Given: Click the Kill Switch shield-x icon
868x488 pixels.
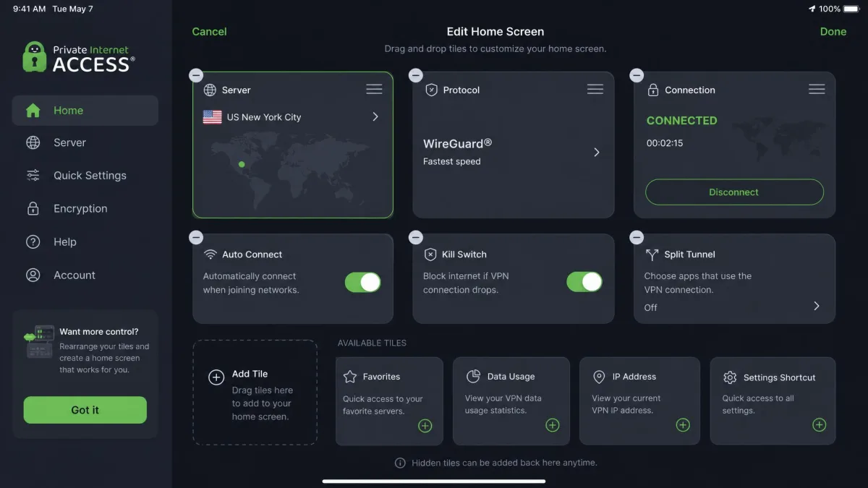Looking at the screenshot, I should tap(430, 254).
